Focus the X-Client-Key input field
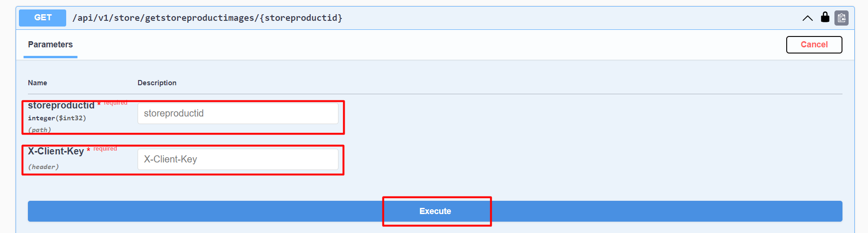This screenshot has width=868, height=233. pyautogui.click(x=238, y=160)
